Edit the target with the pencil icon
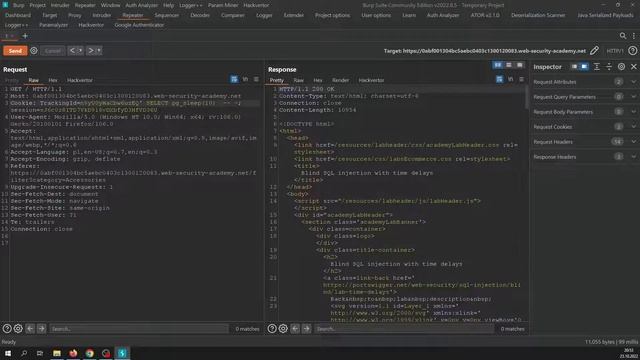Viewport: 640px width, 360px height. pos(594,51)
